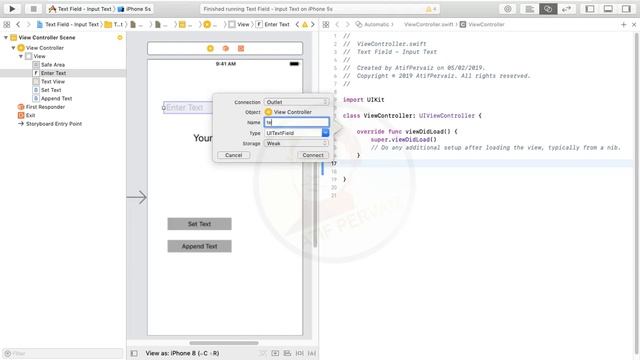Open the View as: iPhone 8 device bar
Screen dimensions: 640x360
[182, 353]
